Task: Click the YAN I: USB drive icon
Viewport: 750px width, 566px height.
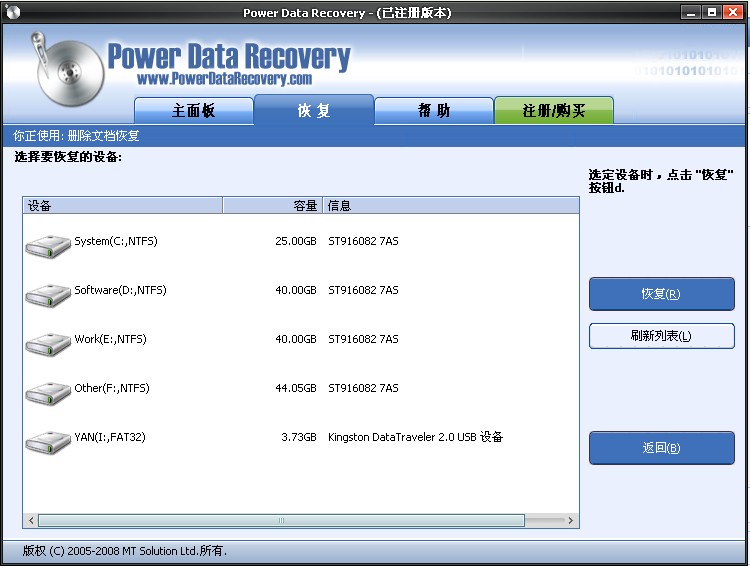Action: pos(48,443)
